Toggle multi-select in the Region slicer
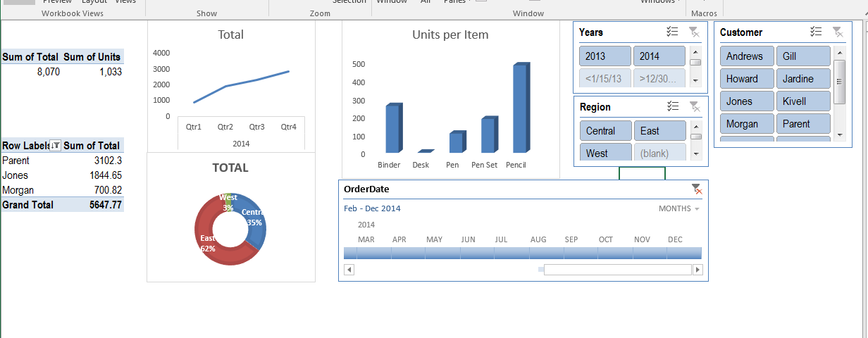Screen dimensions: 868x338 [x=672, y=106]
